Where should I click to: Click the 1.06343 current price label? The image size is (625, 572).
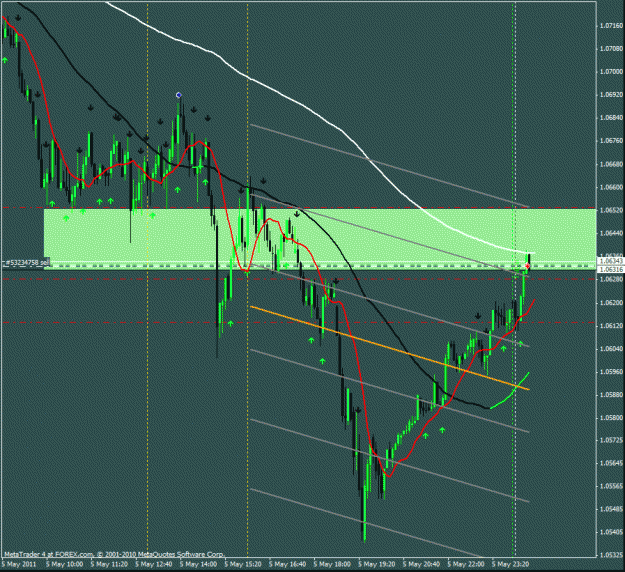[611, 261]
